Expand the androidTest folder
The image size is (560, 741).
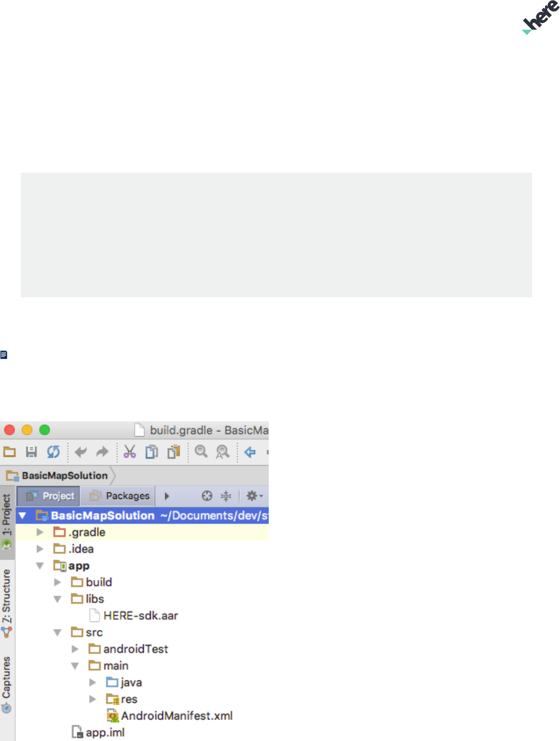point(75,649)
